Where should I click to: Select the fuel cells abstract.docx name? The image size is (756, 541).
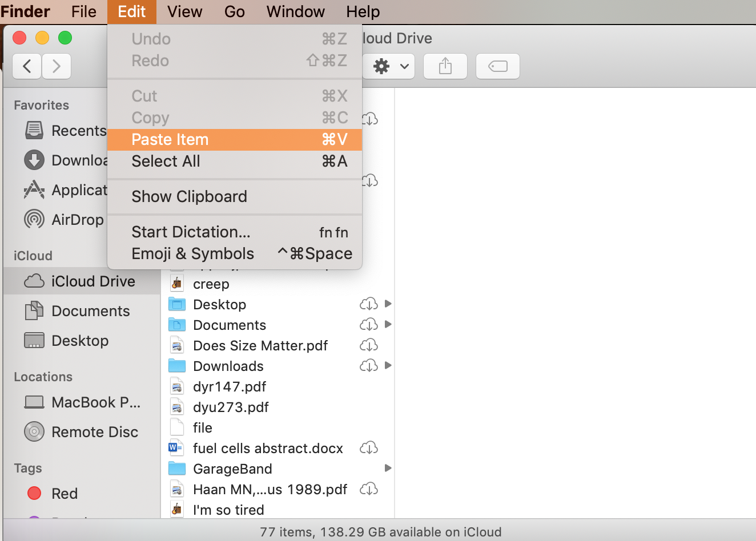(268, 449)
